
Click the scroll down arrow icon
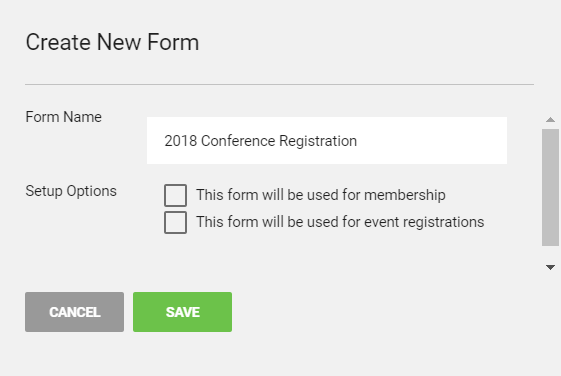[x=550, y=267]
